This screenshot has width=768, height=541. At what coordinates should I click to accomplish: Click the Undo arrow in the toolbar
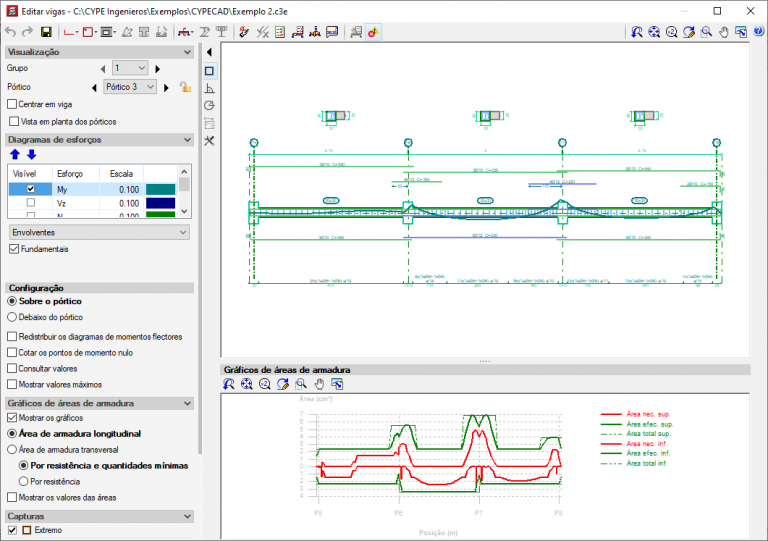10,32
